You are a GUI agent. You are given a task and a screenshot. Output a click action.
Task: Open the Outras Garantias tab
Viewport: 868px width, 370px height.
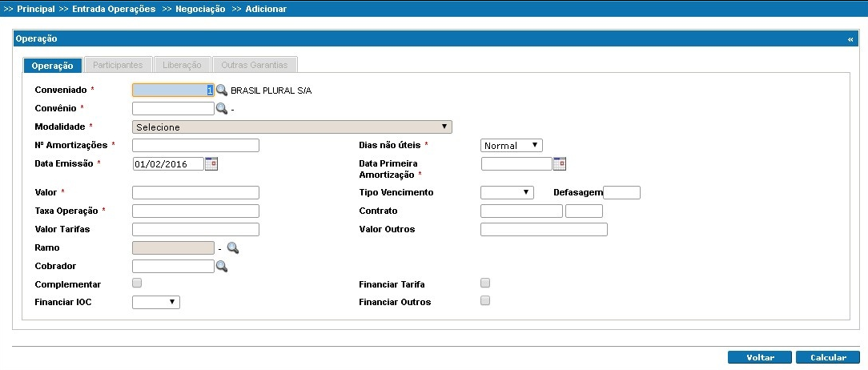[x=255, y=65]
